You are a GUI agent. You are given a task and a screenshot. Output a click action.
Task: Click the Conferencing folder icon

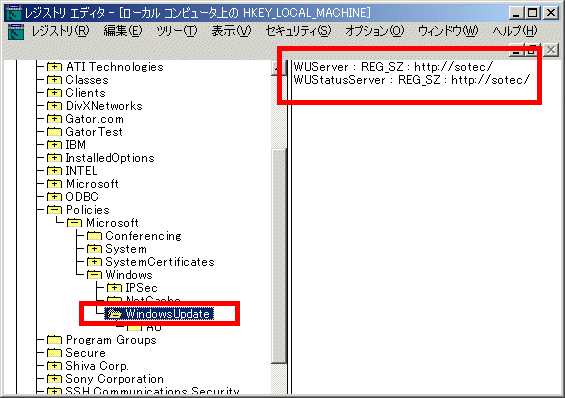pyautogui.click(x=94, y=236)
